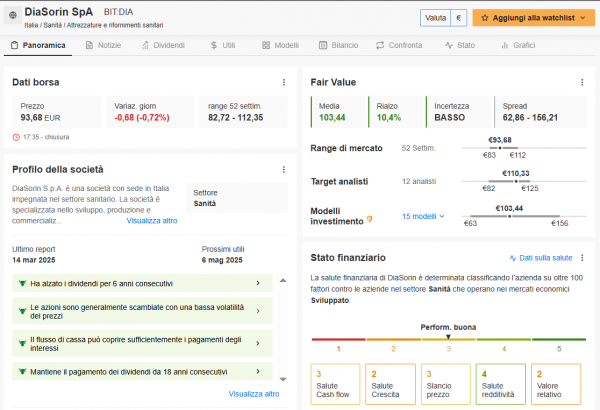Click the Incertezza BASSO box
600x410 pixels.
pos(458,112)
